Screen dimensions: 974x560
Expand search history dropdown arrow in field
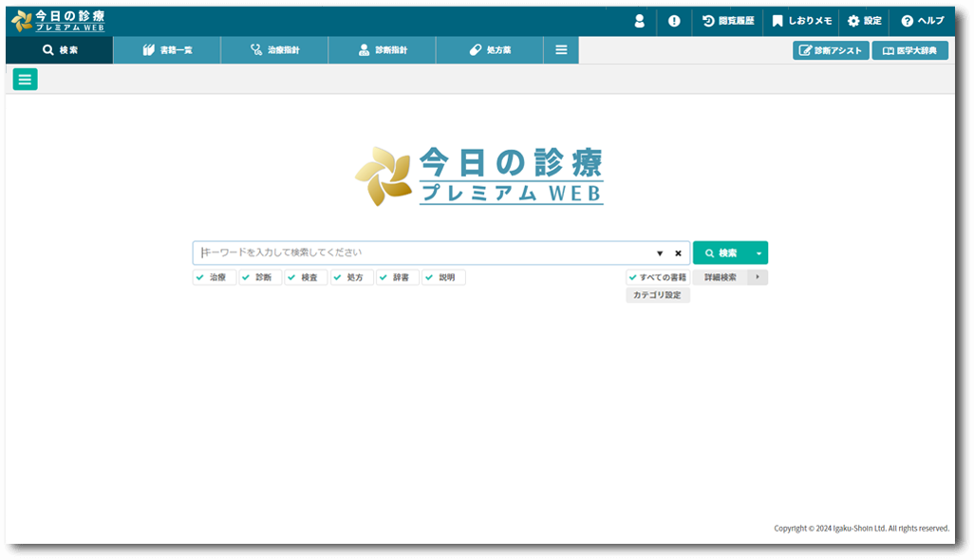pos(660,253)
